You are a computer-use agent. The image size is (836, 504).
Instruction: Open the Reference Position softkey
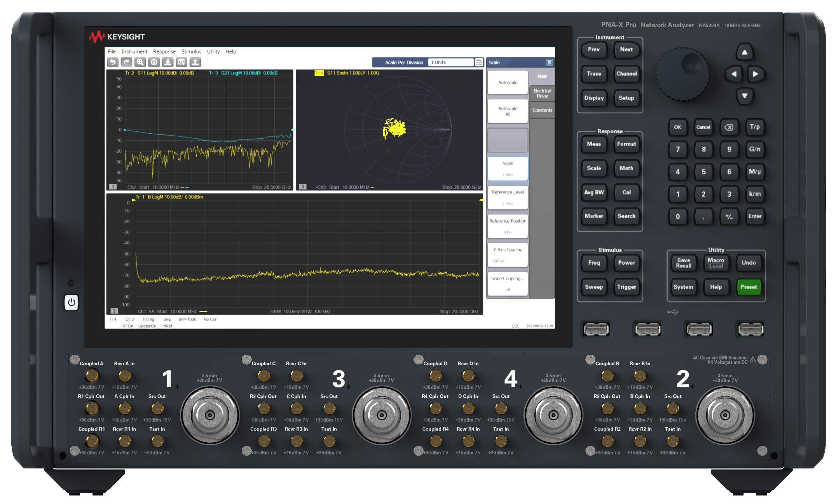(508, 226)
